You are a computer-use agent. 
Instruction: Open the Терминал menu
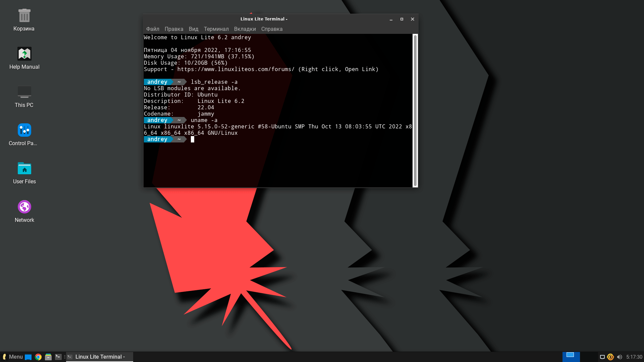point(216,29)
